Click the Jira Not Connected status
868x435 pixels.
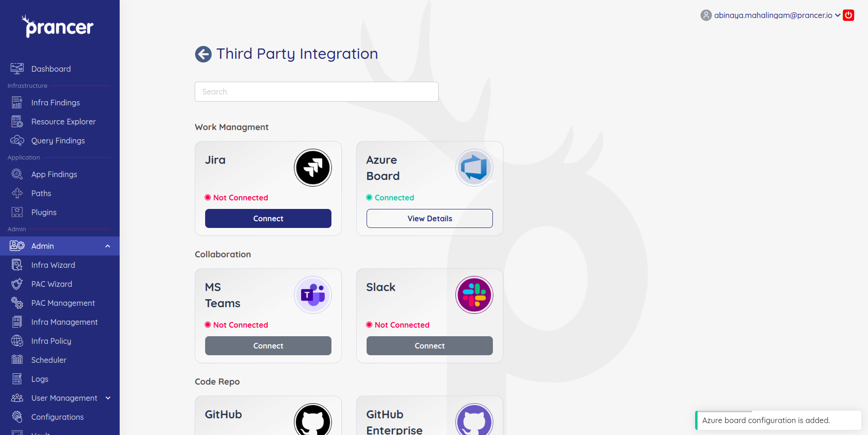pos(236,198)
